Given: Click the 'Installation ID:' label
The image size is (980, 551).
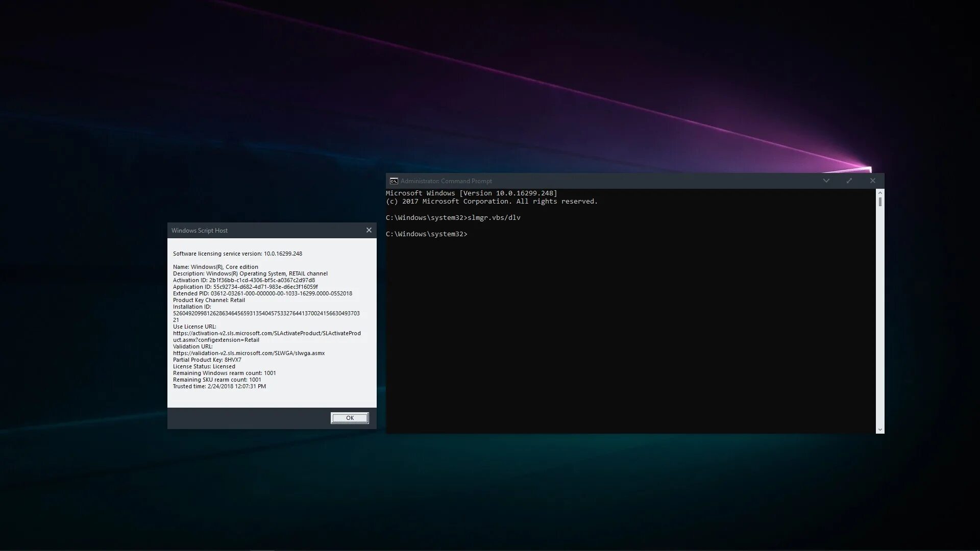Looking at the screenshot, I should tap(192, 307).
